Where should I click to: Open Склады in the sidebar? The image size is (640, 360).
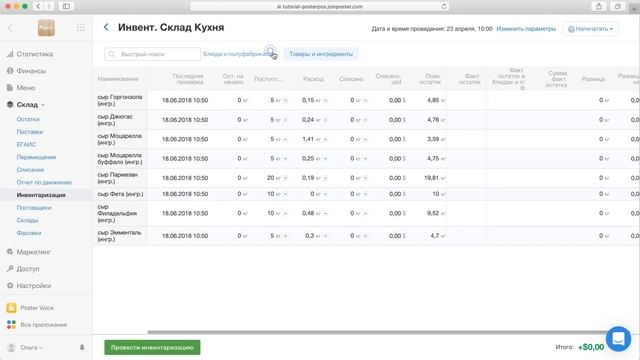[x=27, y=220]
